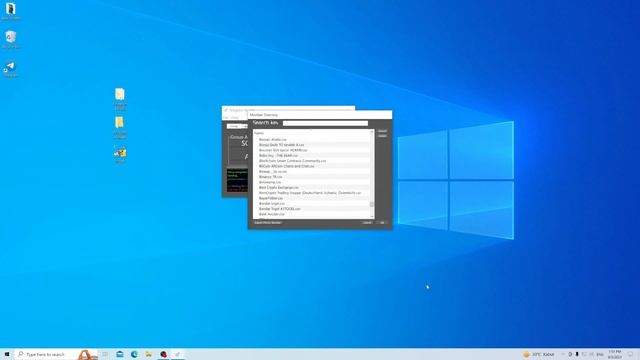The width and height of the screenshot is (640, 360).
Task: Click the Cancel button in Member Overview
Action: 367,223
